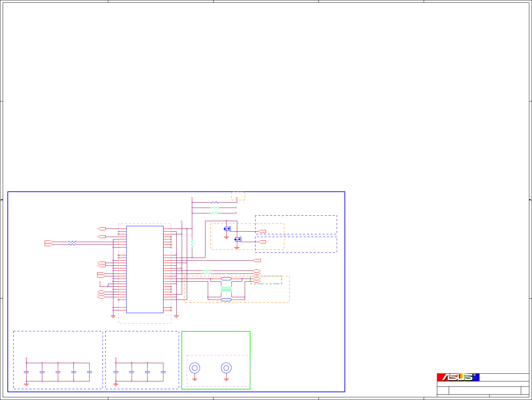Click the blue resistor topping the pull-up trio
The image size is (532, 400).
[x=215, y=203]
